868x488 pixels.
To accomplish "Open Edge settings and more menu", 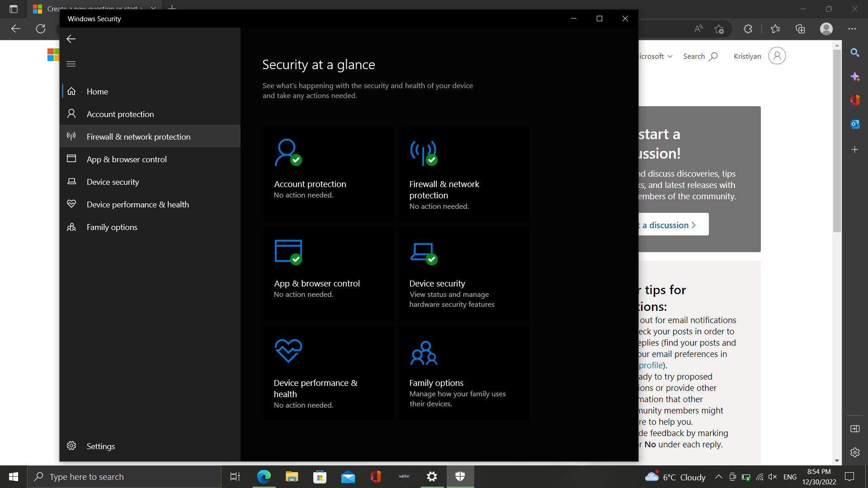I will 852,29.
